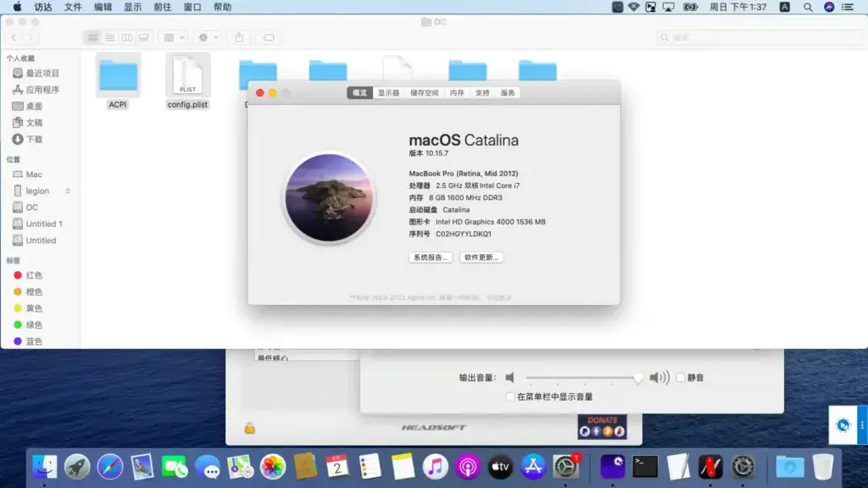Open Messages speech bubble in Dock
868x488 pixels.
pyautogui.click(x=208, y=467)
